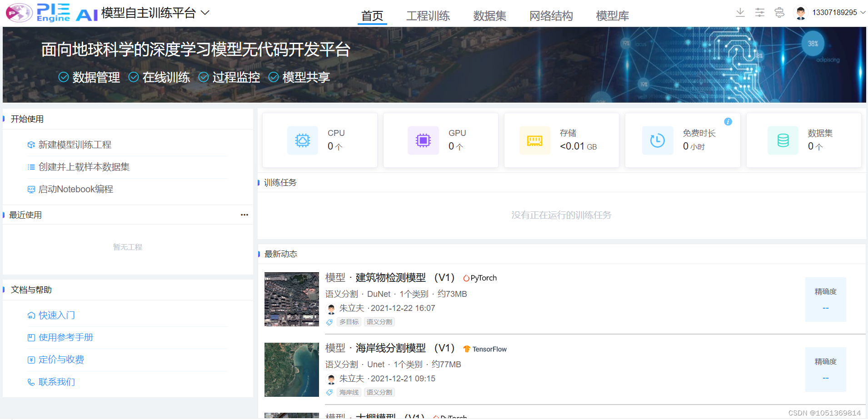
Task: Click the 多目标 tag
Action: pyautogui.click(x=349, y=322)
